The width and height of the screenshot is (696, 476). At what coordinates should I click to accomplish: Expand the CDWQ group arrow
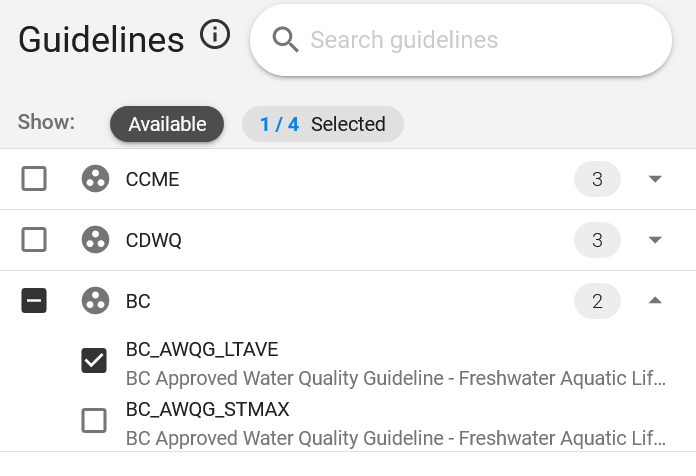point(655,240)
